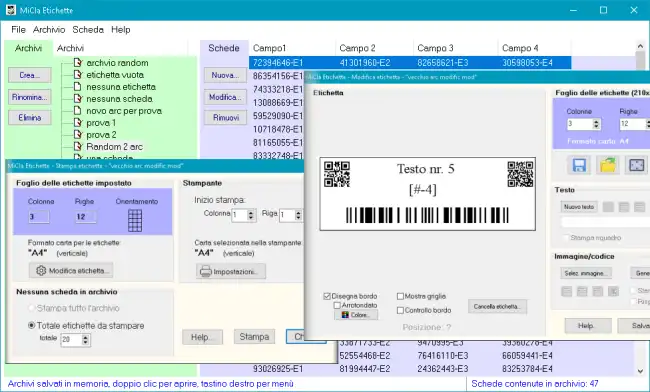Click the third image position icon under Selez. immagine
This screenshot has width=650, height=392.
pos(598,291)
